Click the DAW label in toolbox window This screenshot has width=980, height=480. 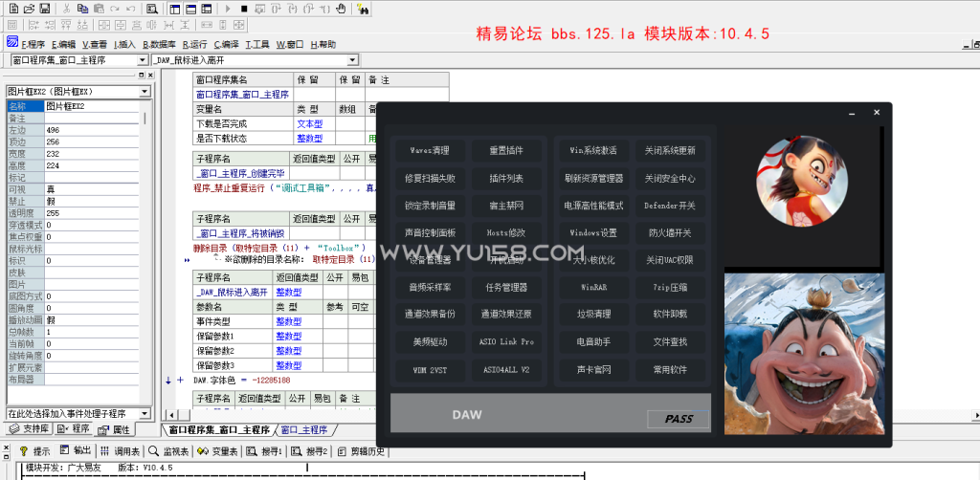click(x=467, y=414)
